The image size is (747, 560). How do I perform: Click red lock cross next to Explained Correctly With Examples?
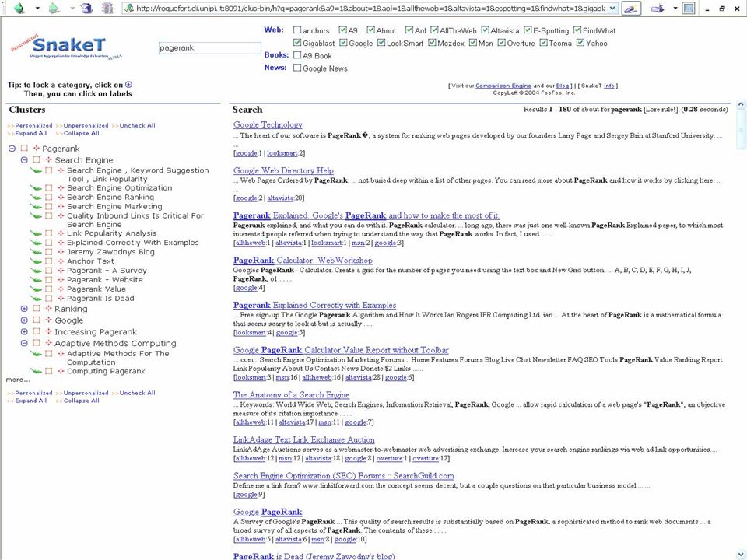(61, 243)
